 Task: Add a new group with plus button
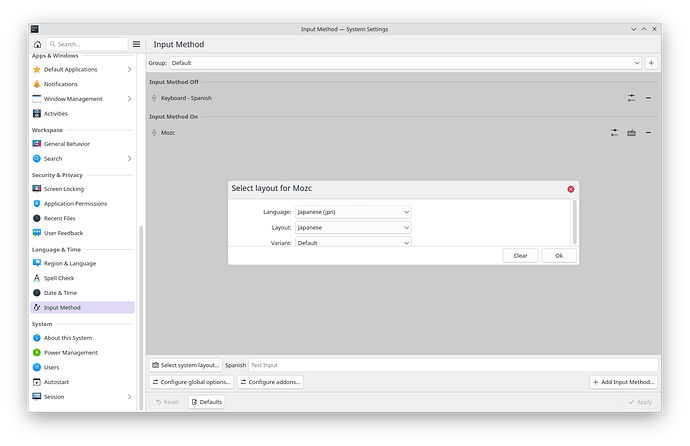[x=651, y=63]
